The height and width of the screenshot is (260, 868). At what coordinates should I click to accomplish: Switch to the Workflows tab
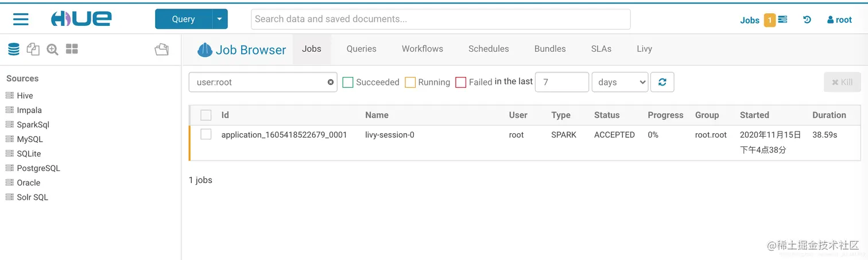422,49
